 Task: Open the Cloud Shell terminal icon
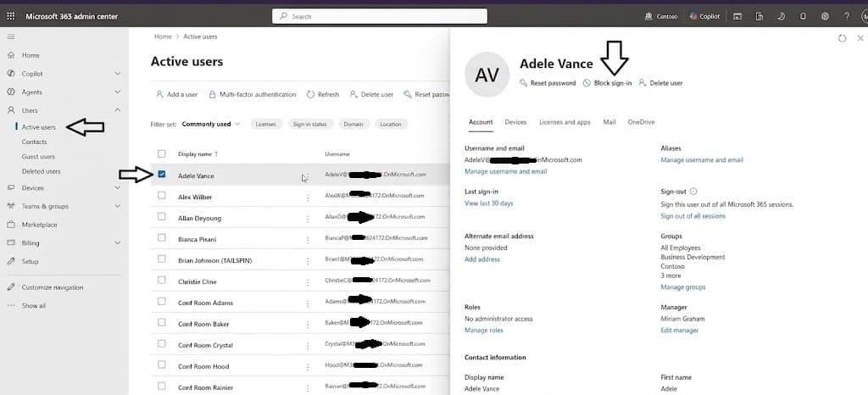[x=737, y=16]
